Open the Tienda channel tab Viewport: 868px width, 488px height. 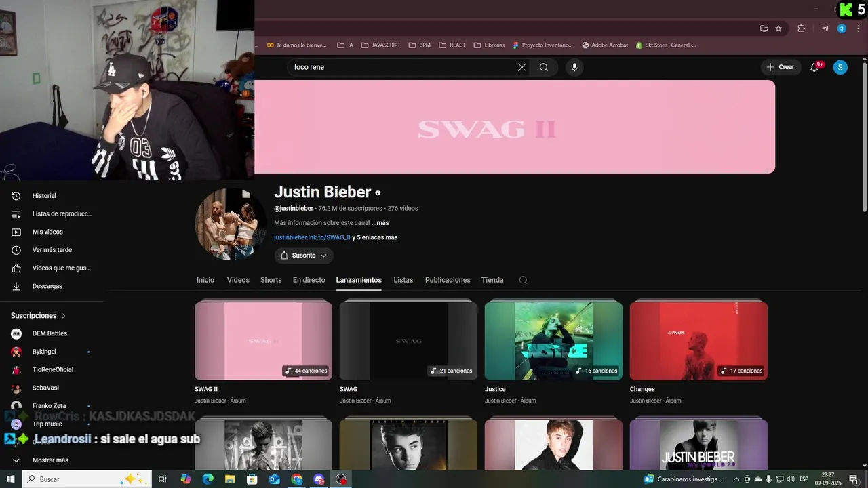pos(492,280)
